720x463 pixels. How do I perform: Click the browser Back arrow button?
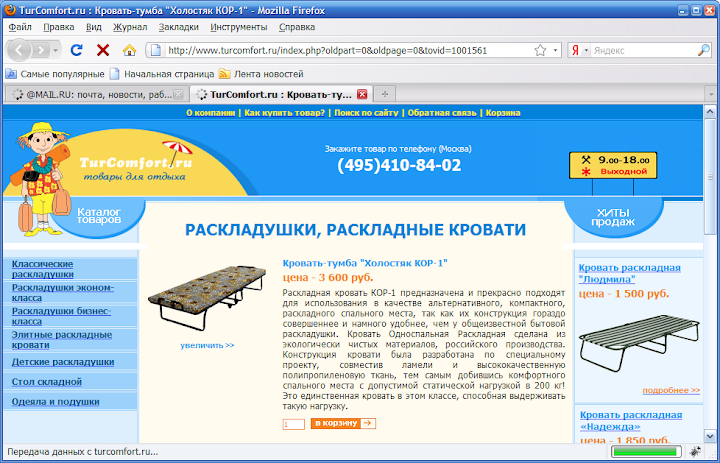pos(19,50)
